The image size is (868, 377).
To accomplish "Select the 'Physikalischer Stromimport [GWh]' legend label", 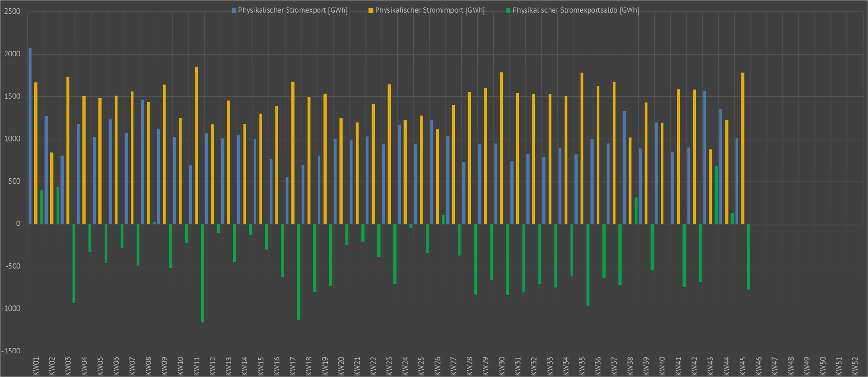I will 430,10.
